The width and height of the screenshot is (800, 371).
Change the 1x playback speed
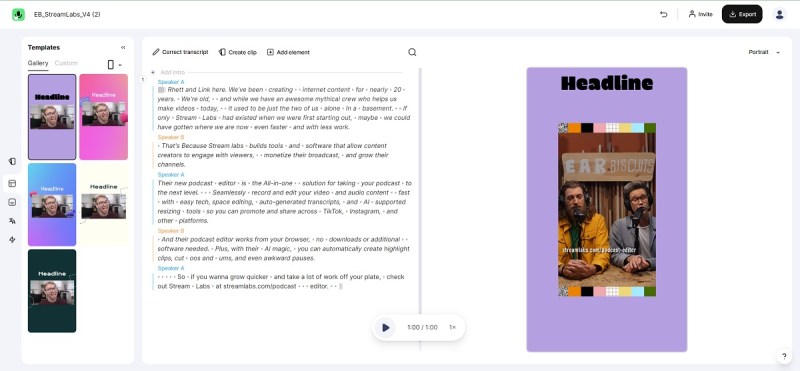tap(452, 327)
